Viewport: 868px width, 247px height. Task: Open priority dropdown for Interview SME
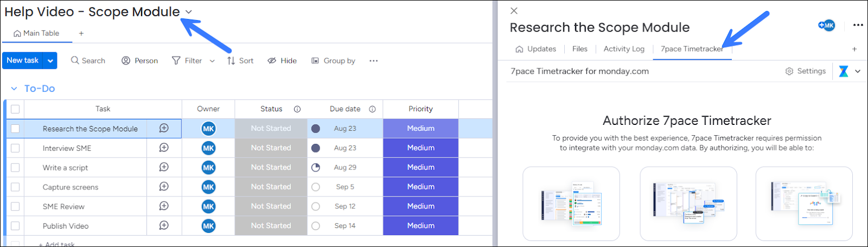pyautogui.click(x=421, y=148)
